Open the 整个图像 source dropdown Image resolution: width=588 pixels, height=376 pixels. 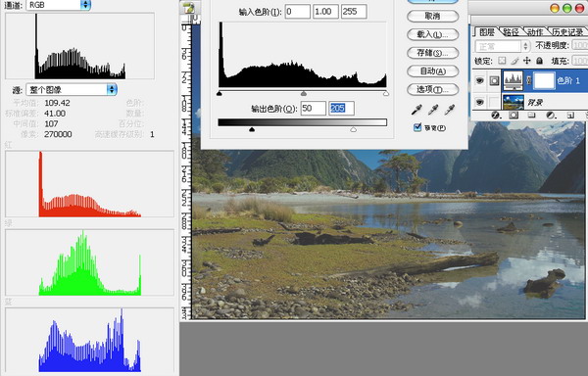coord(72,89)
